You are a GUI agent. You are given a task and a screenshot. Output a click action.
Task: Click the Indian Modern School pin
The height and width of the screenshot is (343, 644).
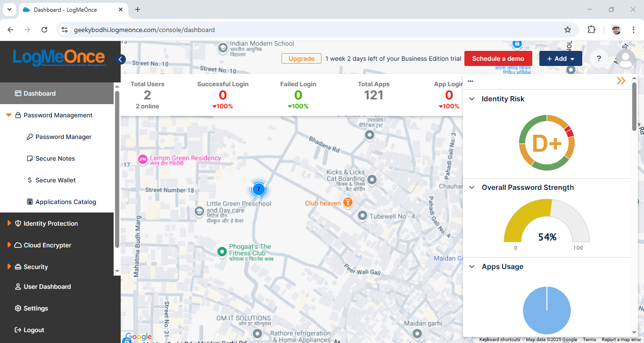coord(223,48)
